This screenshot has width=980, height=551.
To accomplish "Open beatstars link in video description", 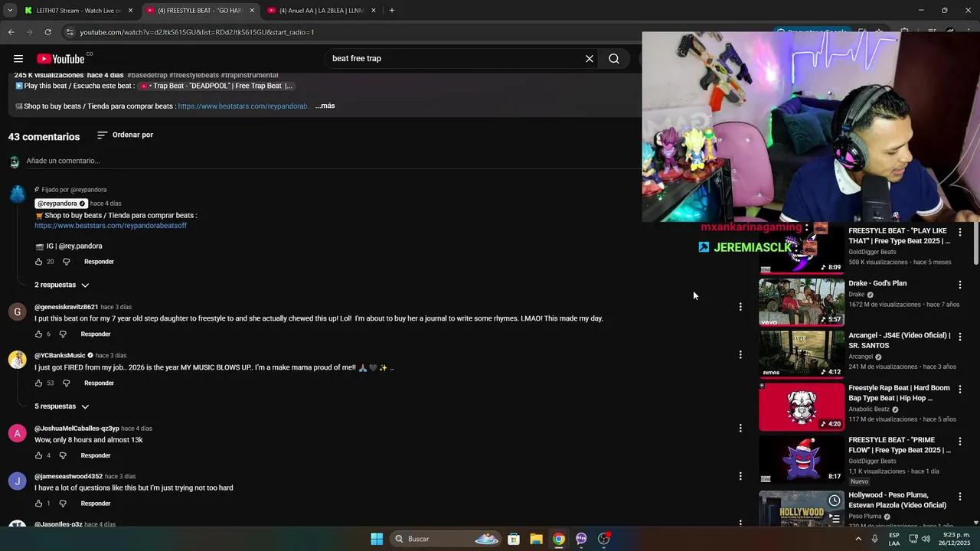I will coord(243,106).
